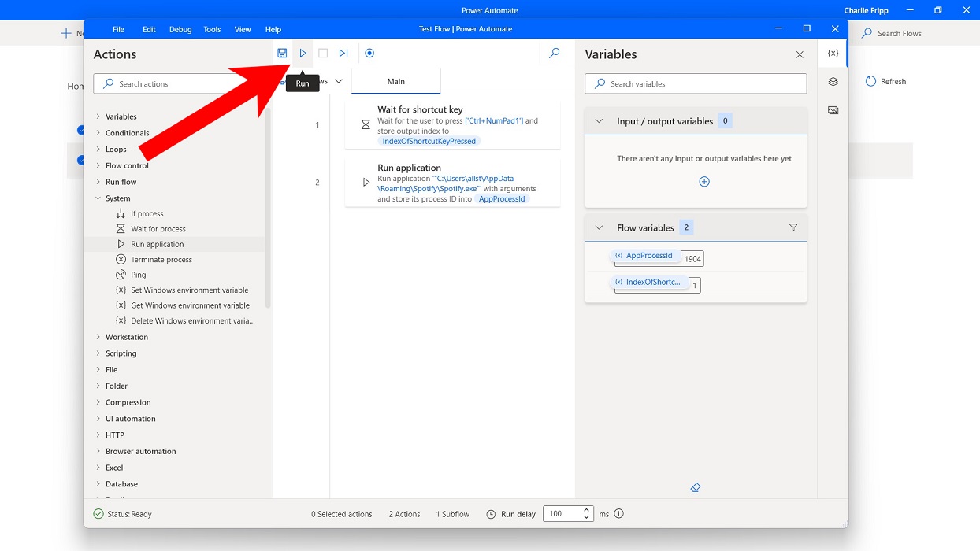Open the UI elements panel icon

pos(833,81)
